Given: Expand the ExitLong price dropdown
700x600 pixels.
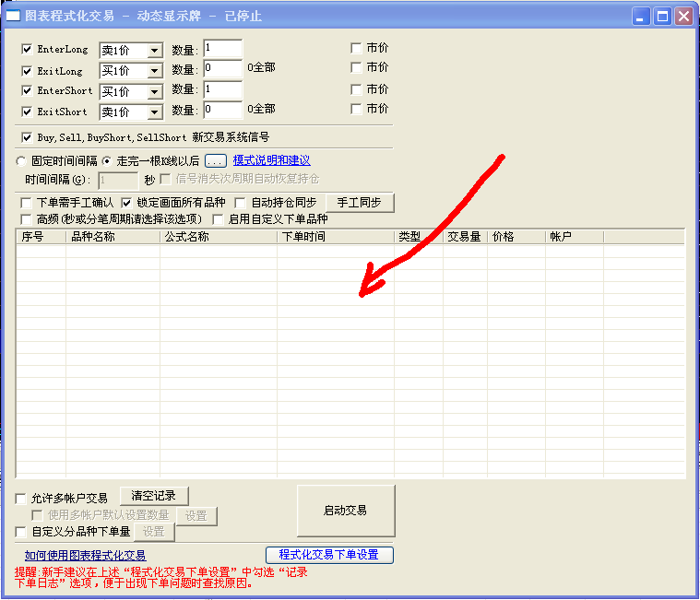Looking at the screenshot, I should 154,72.
